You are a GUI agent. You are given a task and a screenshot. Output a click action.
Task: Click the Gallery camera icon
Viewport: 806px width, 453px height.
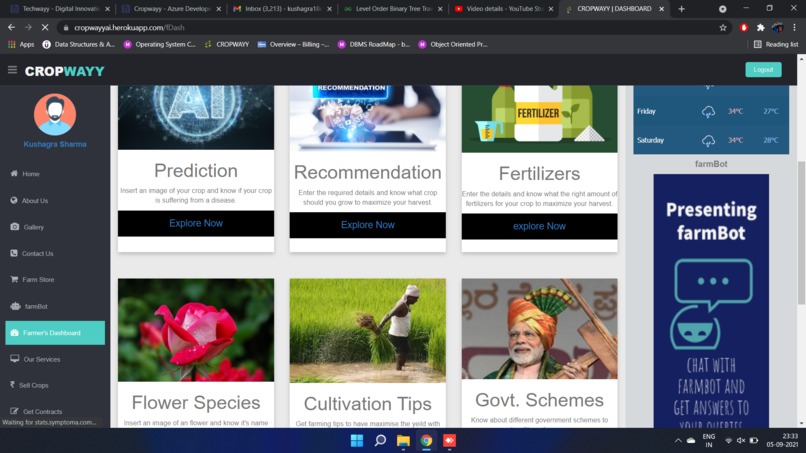coord(14,226)
